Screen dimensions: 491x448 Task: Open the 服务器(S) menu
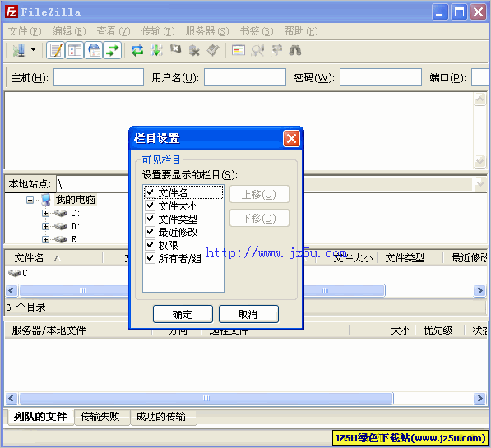207,31
